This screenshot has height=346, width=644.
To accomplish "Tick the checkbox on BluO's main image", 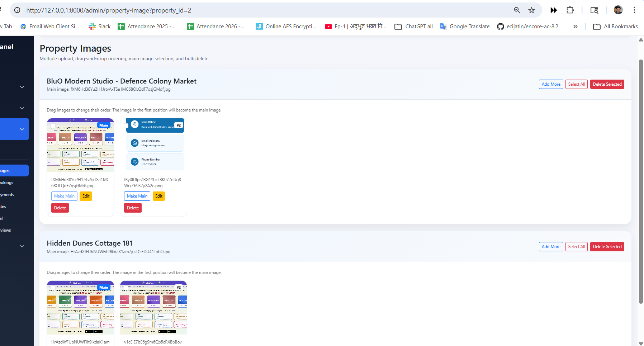I will point(53,125).
